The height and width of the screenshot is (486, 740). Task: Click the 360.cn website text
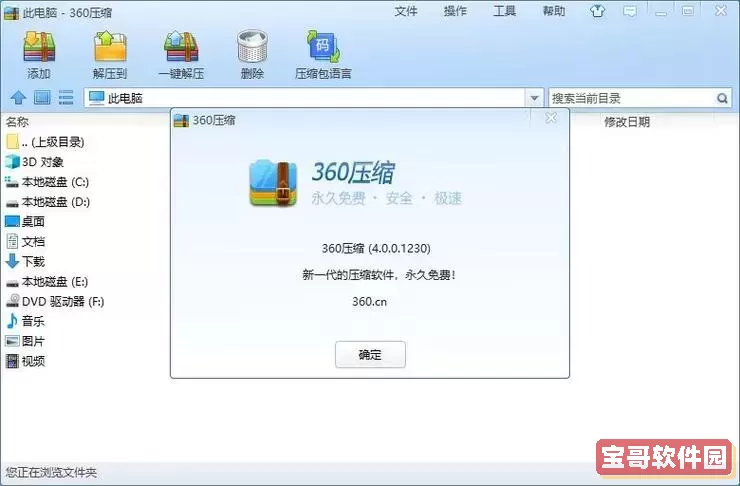370,302
